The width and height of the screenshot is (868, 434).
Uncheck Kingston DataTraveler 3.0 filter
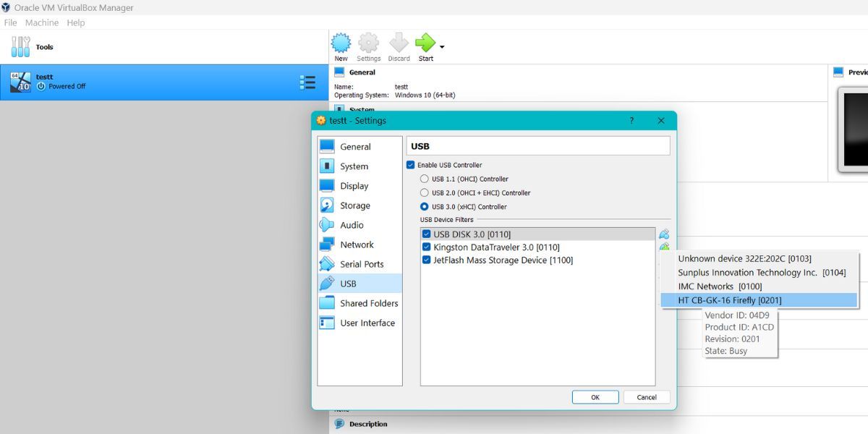[x=427, y=247]
